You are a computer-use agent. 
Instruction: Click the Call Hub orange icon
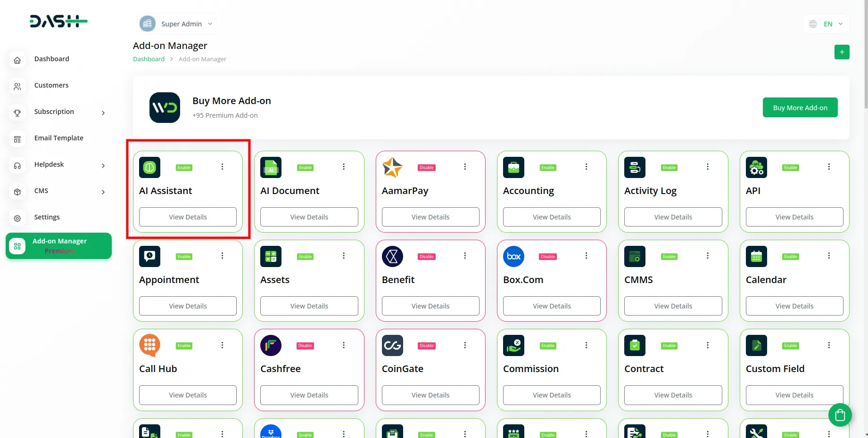tap(149, 345)
